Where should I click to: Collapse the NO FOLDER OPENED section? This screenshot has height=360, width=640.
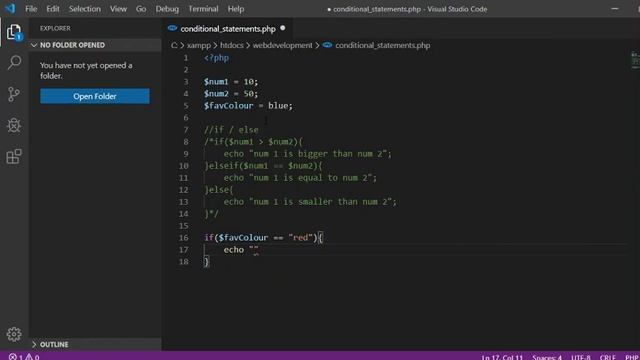tap(95, 45)
